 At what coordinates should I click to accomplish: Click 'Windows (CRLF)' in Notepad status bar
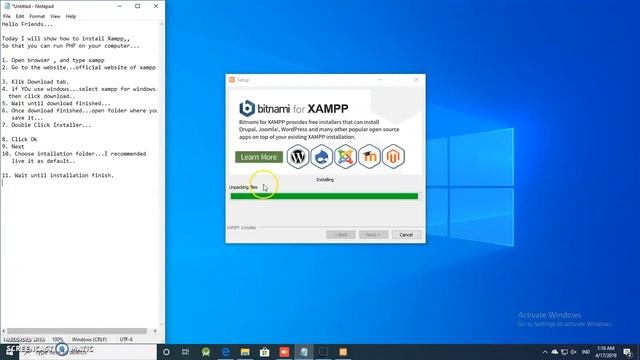tap(89, 339)
